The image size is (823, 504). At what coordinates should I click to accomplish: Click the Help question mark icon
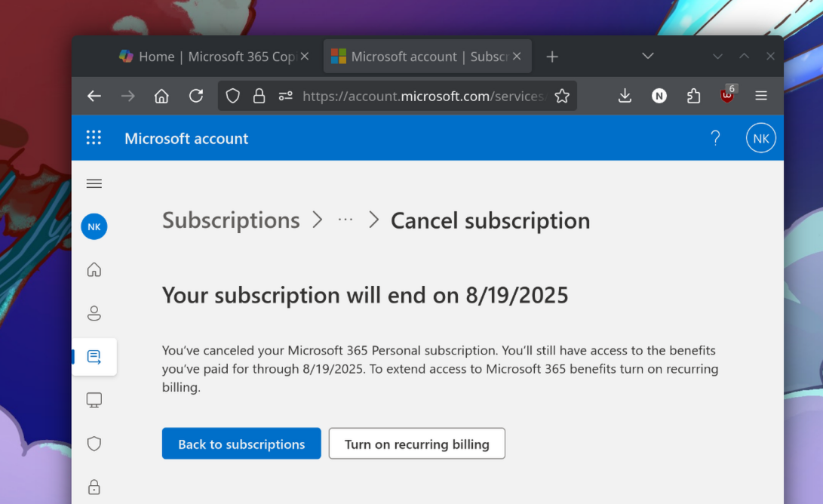click(x=715, y=137)
